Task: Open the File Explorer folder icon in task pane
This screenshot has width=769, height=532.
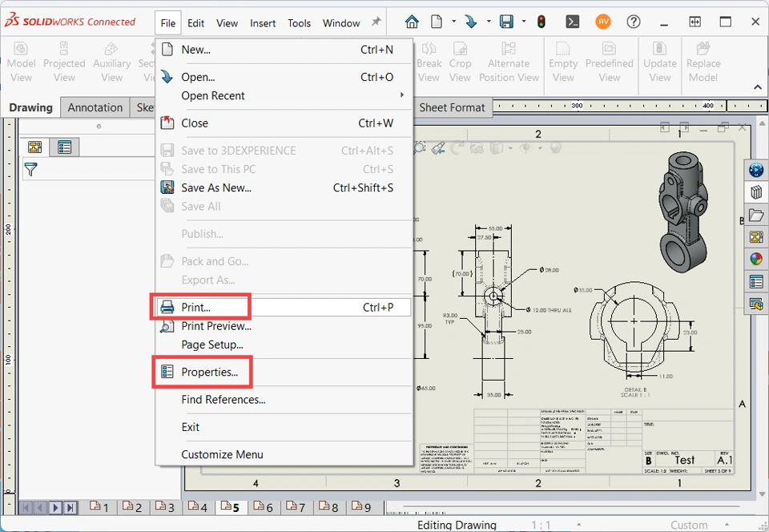Action: point(755,215)
